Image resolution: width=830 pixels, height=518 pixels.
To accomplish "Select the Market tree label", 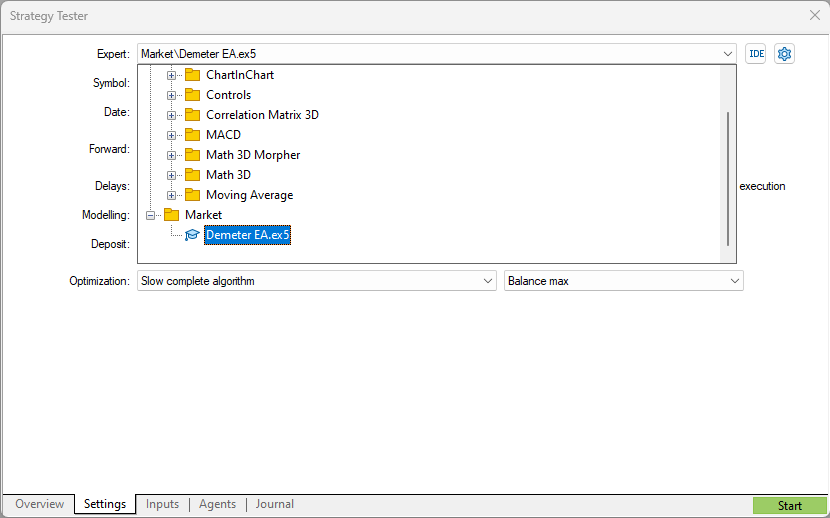I will click(204, 215).
